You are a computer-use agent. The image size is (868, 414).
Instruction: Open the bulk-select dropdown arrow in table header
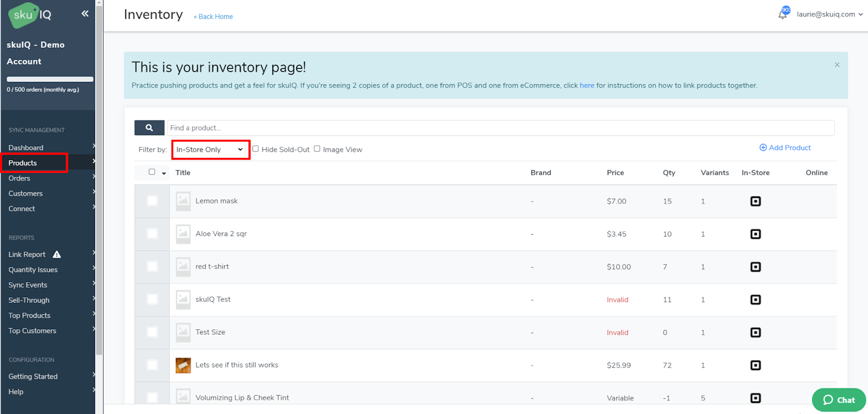(164, 174)
